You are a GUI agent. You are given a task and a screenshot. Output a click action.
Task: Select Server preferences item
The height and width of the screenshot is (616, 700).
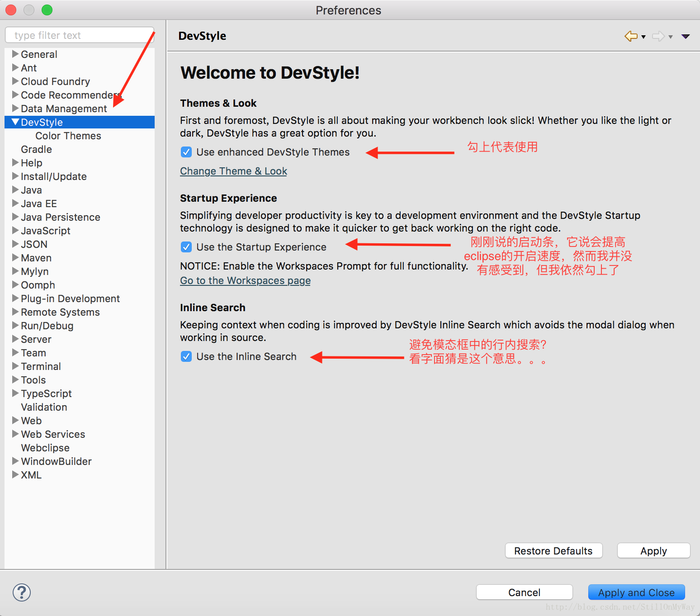[36, 339]
